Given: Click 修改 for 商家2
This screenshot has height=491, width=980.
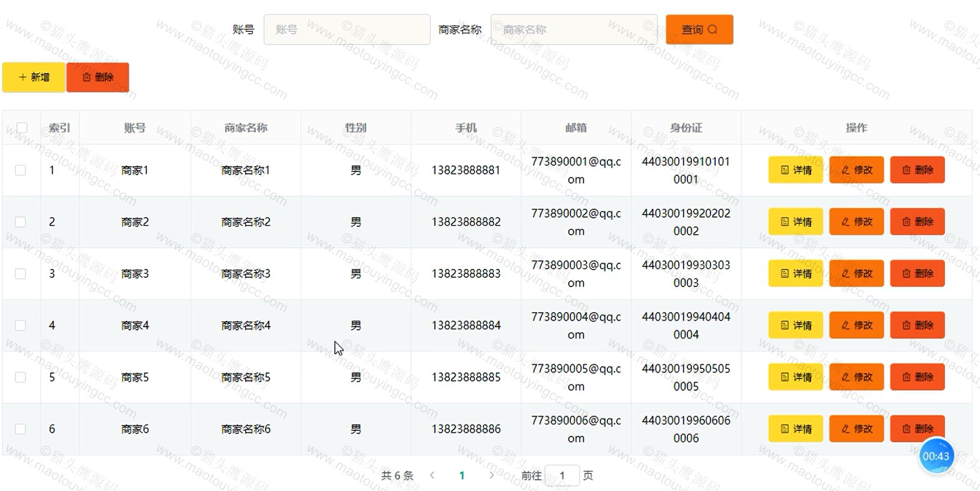Looking at the screenshot, I should pos(856,222).
